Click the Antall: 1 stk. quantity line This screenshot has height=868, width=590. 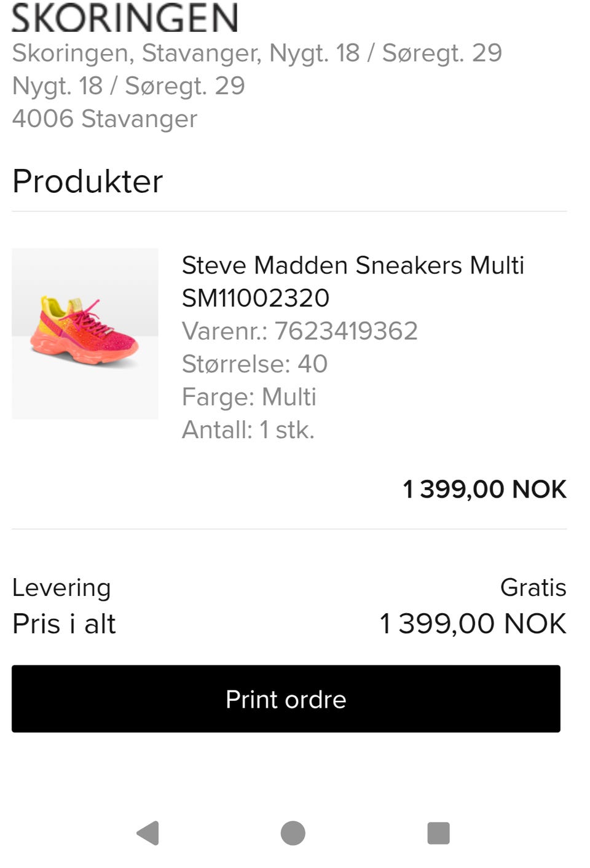248,430
